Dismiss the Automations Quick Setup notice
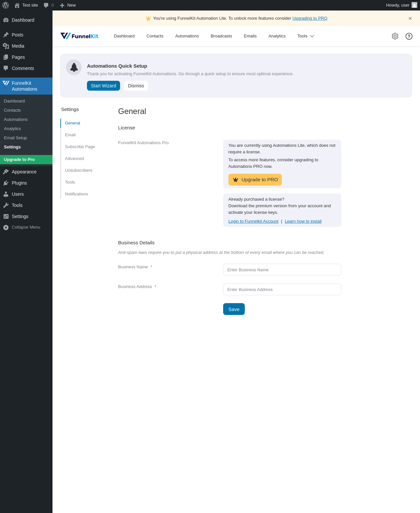This screenshot has height=513, width=420. click(136, 86)
